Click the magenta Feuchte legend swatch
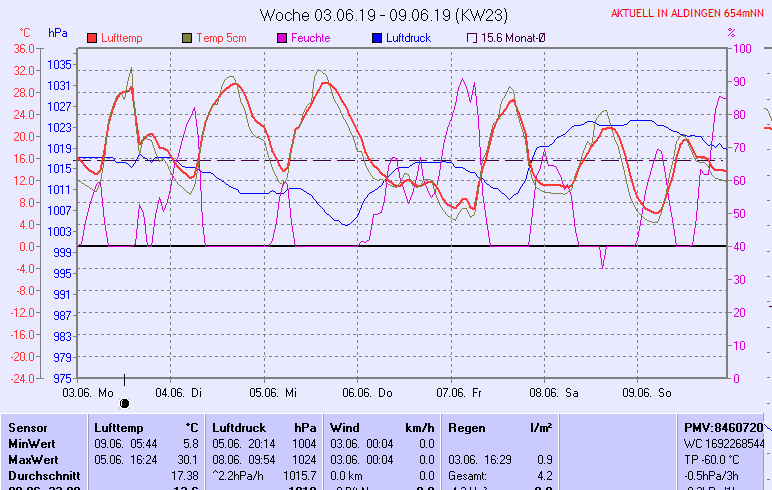 tap(283, 38)
